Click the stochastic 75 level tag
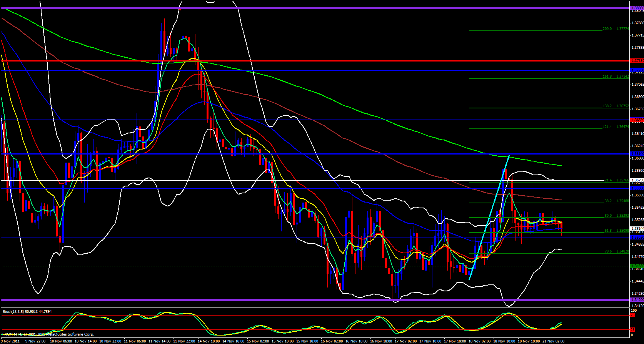Viewport: 644px width, 344px height. point(632,315)
